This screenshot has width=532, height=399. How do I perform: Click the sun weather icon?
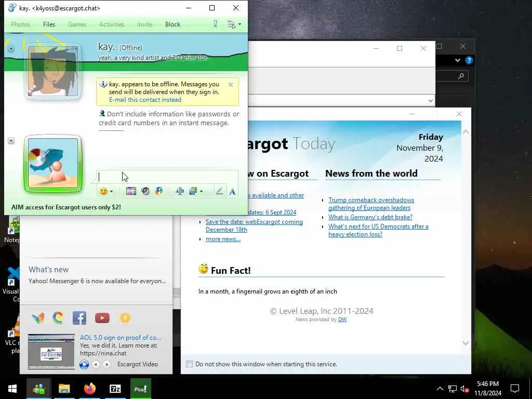coord(125,318)
